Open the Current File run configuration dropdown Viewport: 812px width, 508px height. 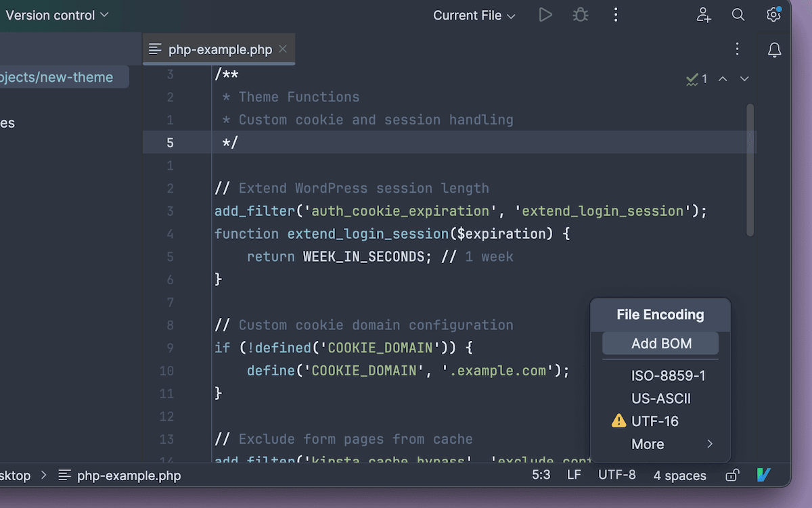click(x=474, y=15)
